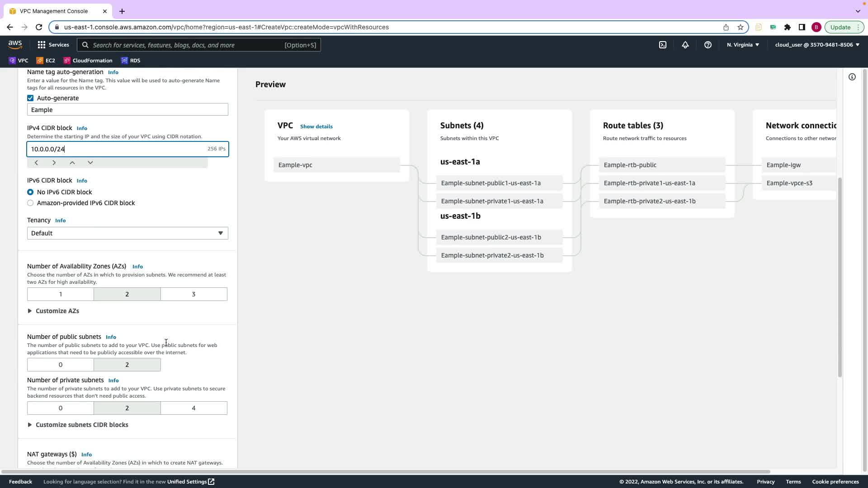Open notifications bell icon
This screenshot has height=488, width=868.
pos(685,45)
